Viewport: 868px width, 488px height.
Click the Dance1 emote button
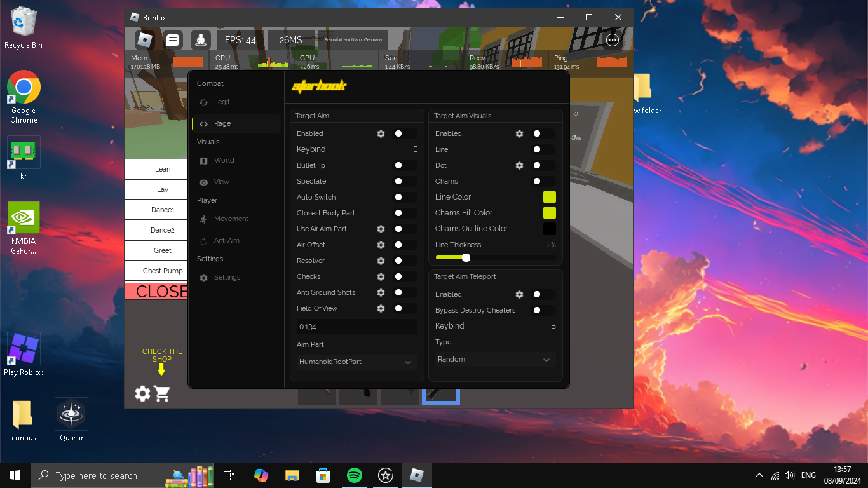click(156, 210)
